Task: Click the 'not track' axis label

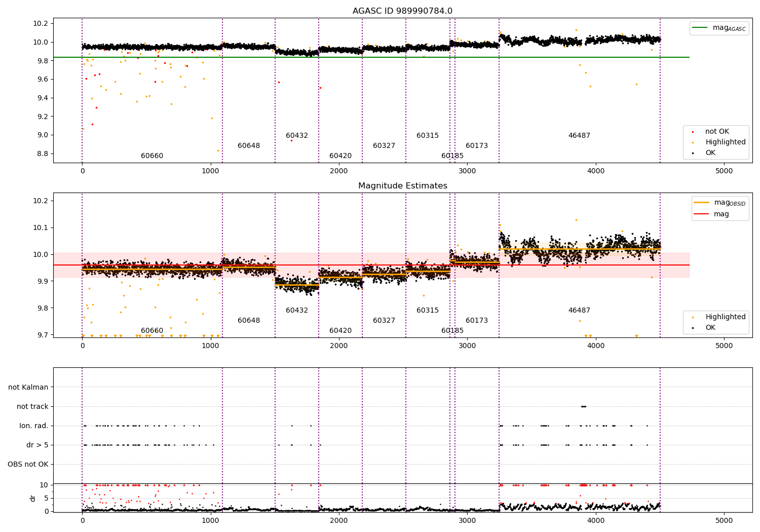Action: [x=32, y=407]
